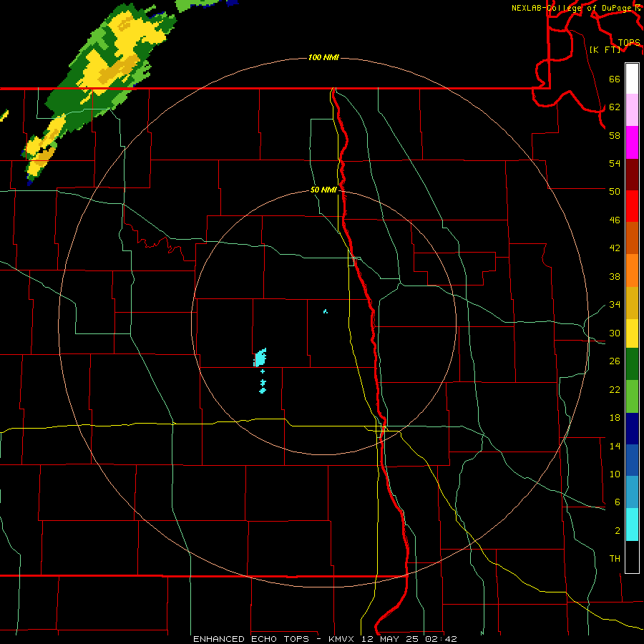
Task: Click the "34" legend value
Action: click(615, 305)
